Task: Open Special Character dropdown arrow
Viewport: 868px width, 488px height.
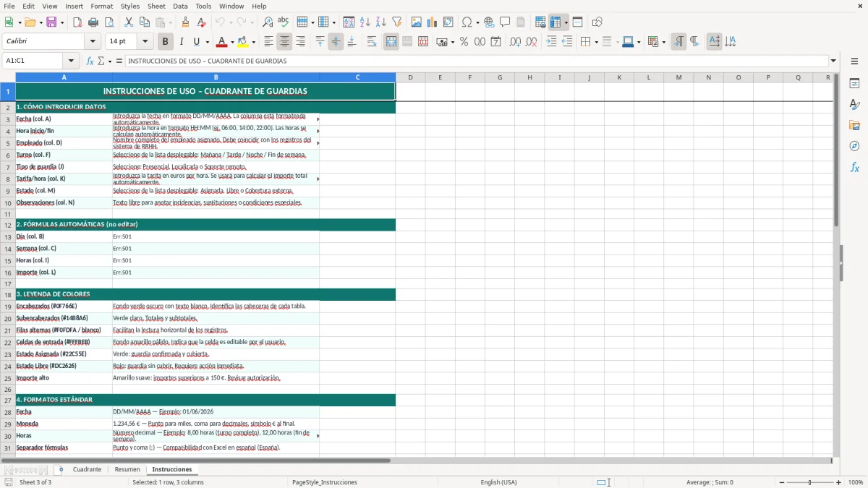Action: (477, 22)
